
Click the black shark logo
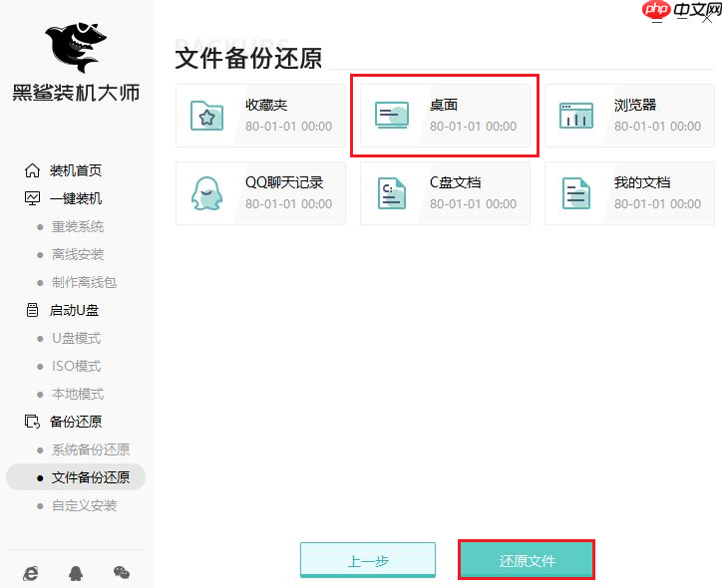coord(76,48)
